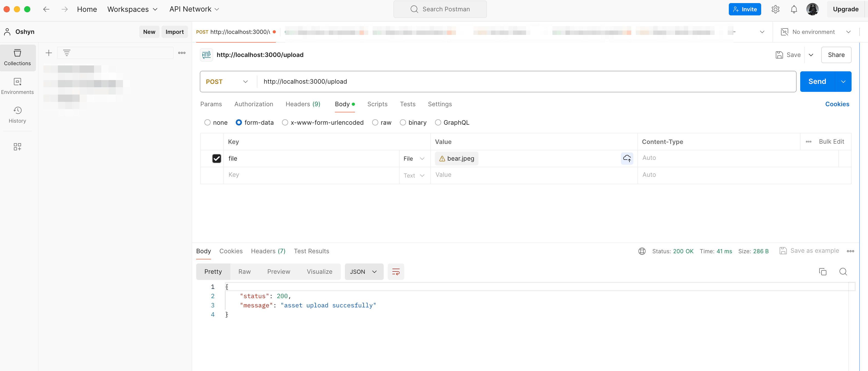Switch to the Scripts tab
This screenshot has width=868, height=371.
coord(378,104)
